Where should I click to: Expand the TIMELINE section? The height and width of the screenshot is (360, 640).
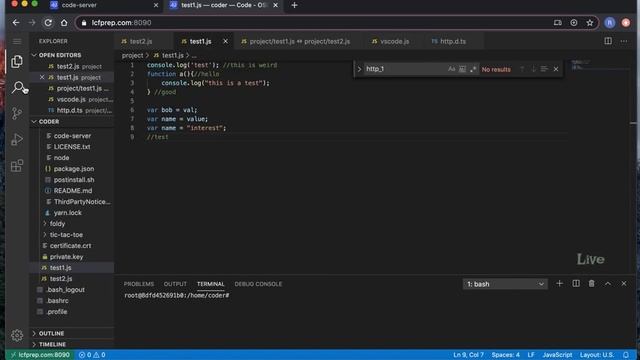click(52, 344)
